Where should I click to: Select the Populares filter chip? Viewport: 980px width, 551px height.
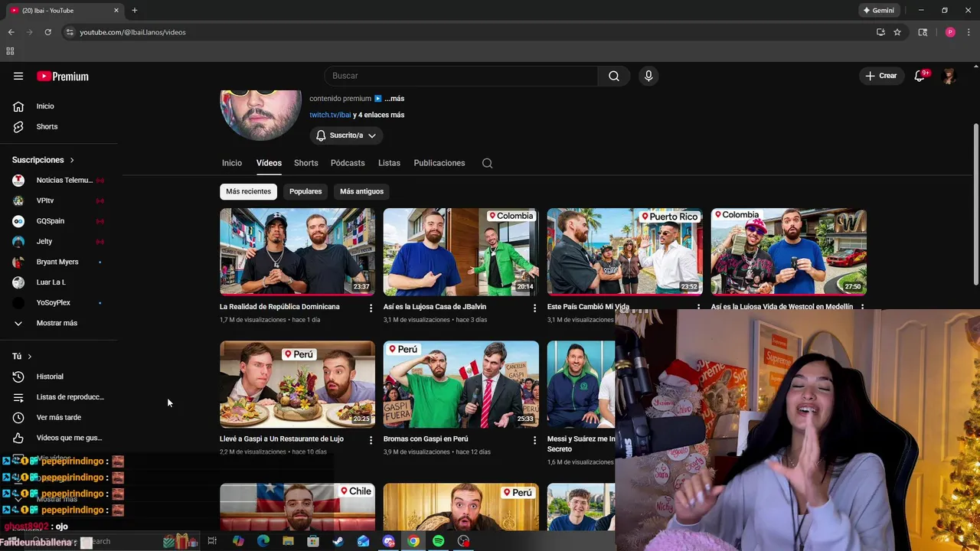click(305, 191)
